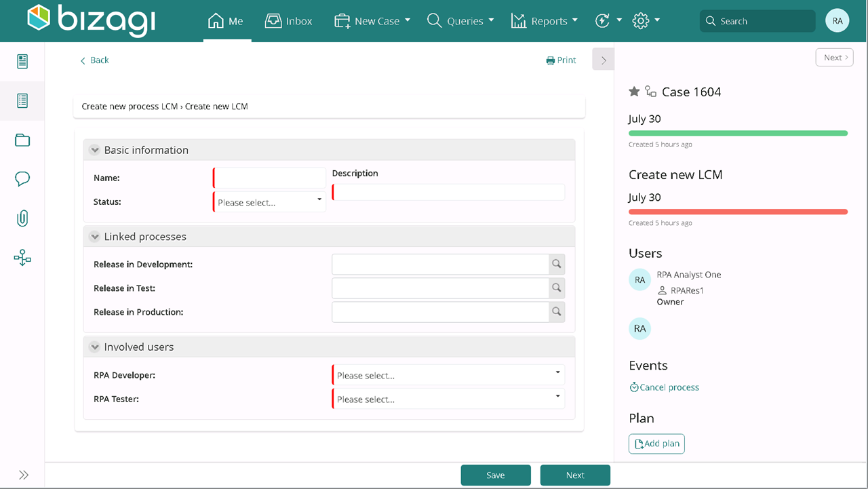This screenshot has height=489, width=868.
Task: Open the settings gear menu
Action: (x=646, y=21)
